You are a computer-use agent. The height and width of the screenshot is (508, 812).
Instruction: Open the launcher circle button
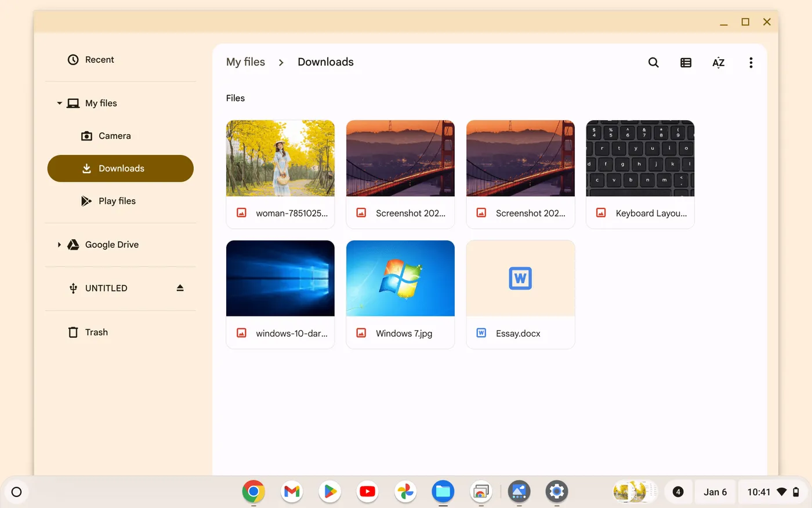tap(16, 492)
